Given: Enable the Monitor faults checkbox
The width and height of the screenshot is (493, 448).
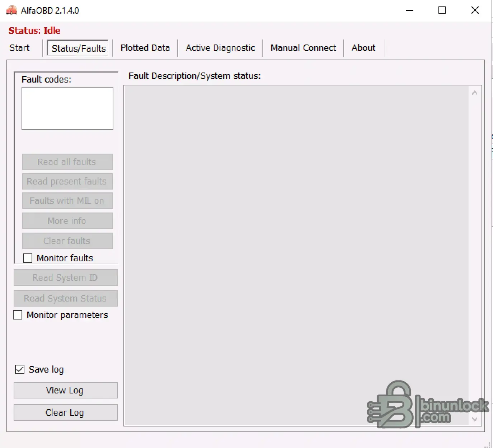Looking at the screenshot, I should 28,258.
